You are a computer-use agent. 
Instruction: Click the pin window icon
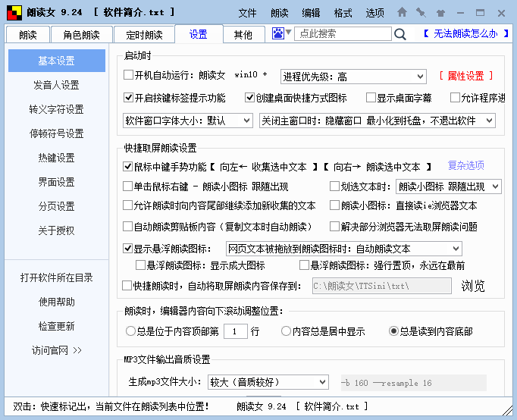(421, 12)
